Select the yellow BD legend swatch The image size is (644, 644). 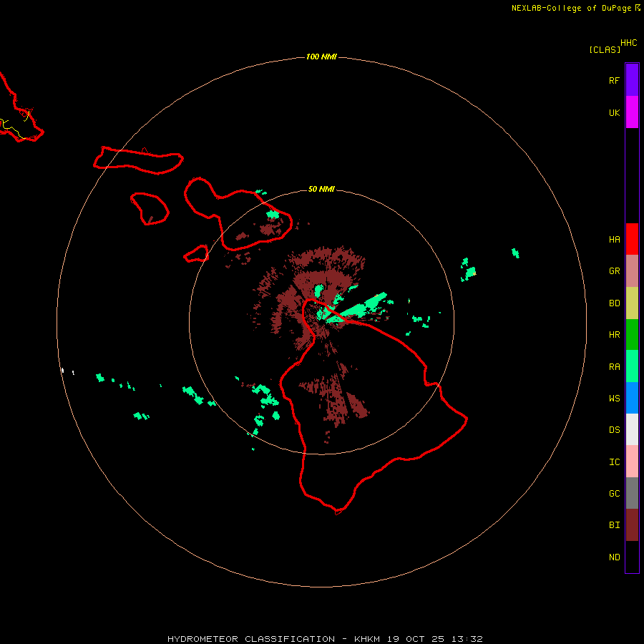(632, 303)
